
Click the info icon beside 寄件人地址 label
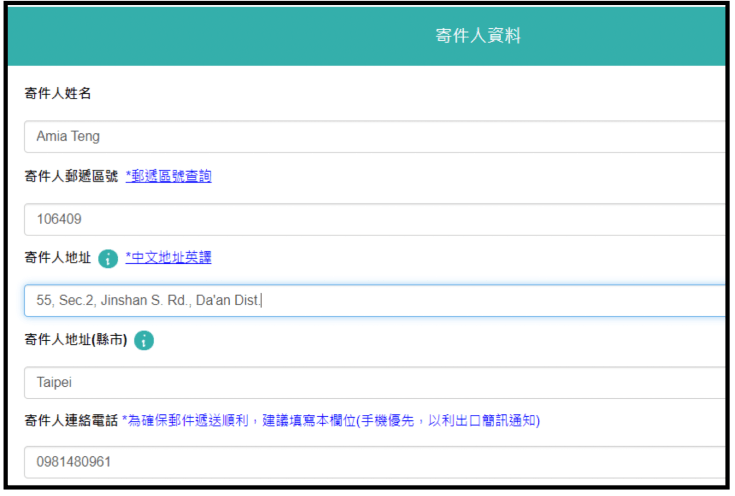(108, 259)
